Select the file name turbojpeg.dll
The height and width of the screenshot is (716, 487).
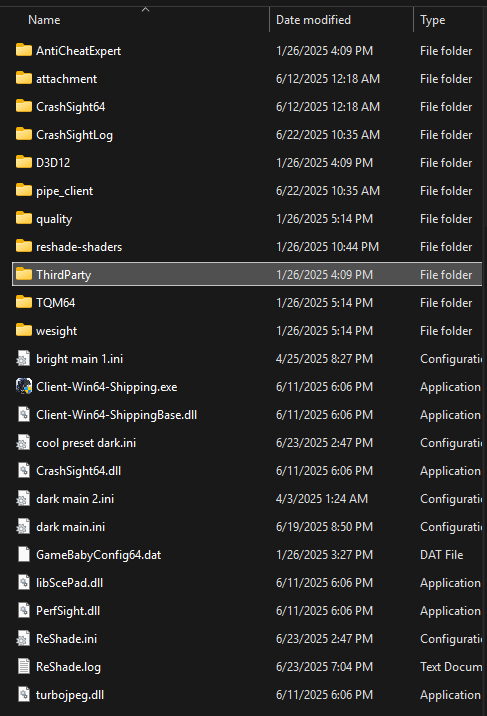[x=70, y=695]
